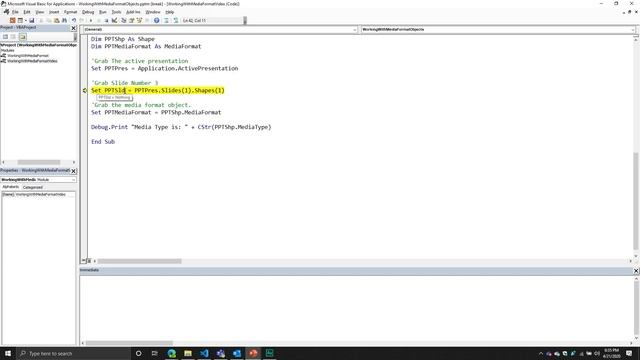Click the Reset (stop) toolbar icon
This screenshot has height=360, width=640.
click(x=107, y=20)
